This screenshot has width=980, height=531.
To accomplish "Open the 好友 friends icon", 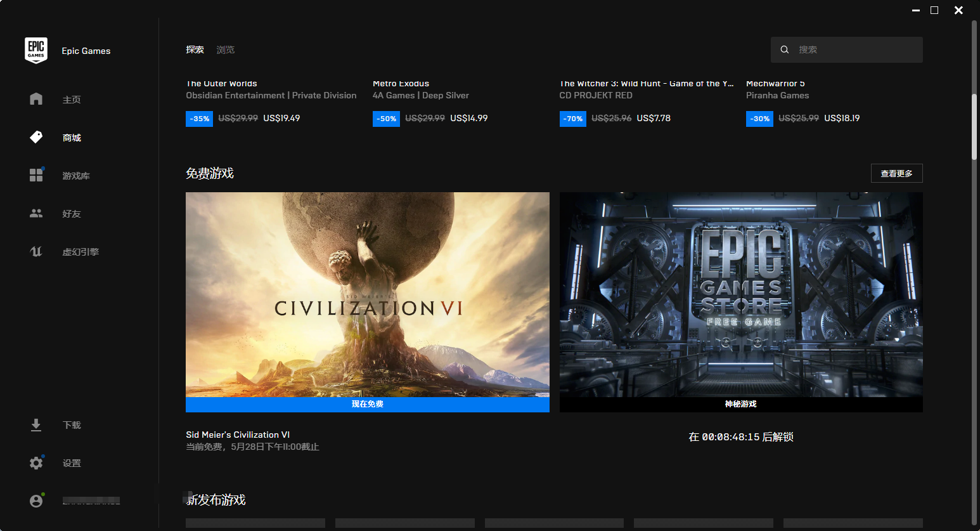I will click(36, 213).
